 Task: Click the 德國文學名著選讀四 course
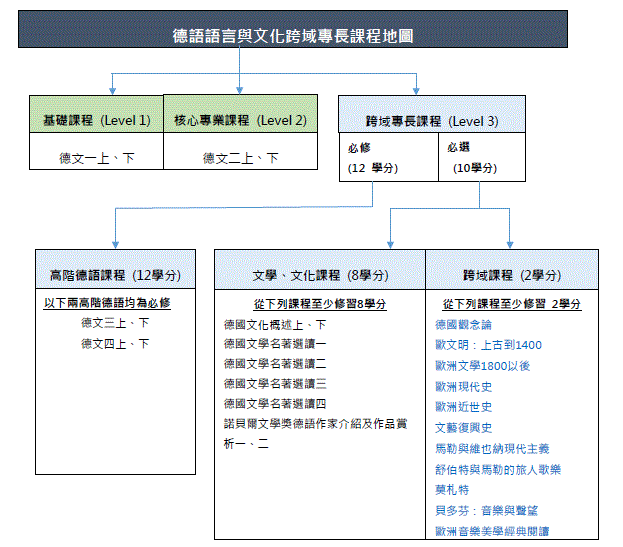[x=275, y=404]
